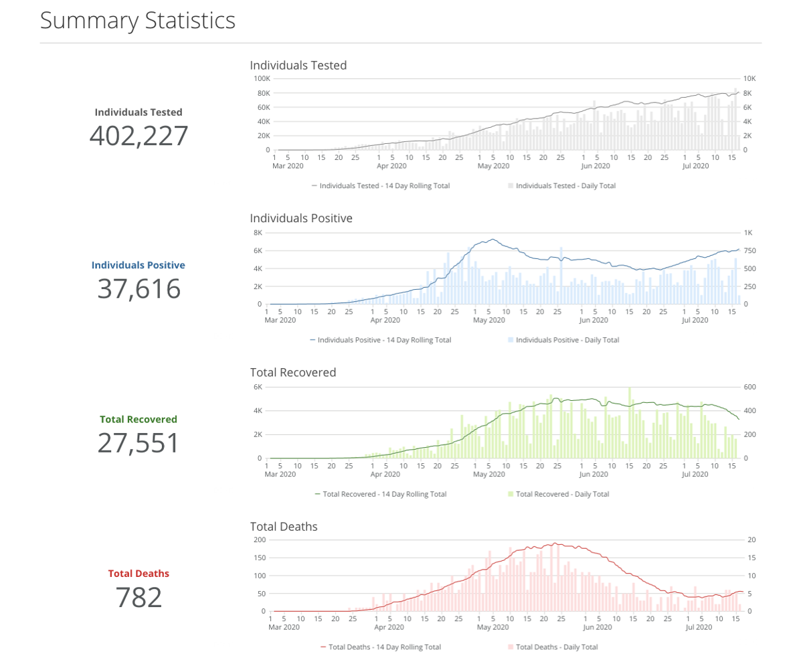
Task: Select the 402,227 tested count
Action: 139,136
